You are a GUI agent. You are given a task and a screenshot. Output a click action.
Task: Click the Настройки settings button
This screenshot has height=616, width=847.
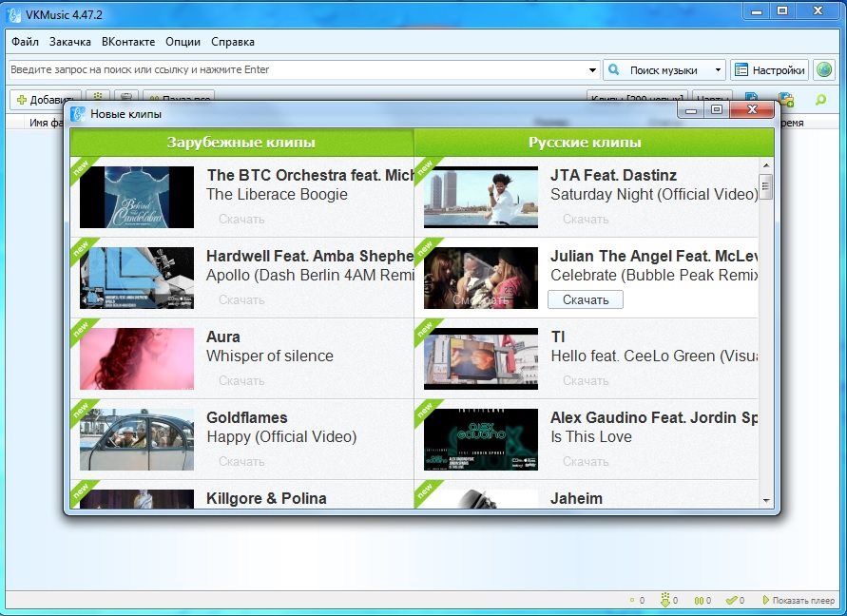pos(769,69)
